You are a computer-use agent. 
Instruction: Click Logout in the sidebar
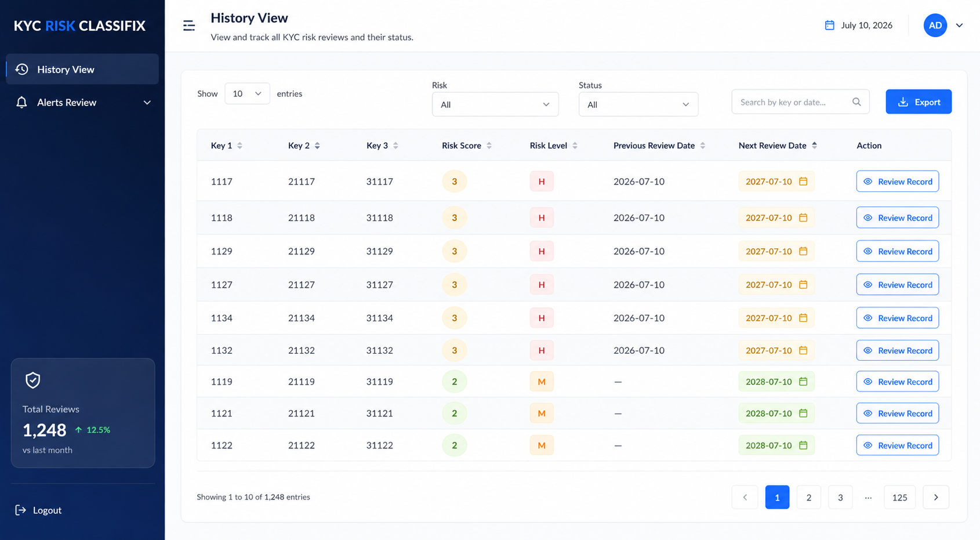pyautogui.click(x=38, y=510)
